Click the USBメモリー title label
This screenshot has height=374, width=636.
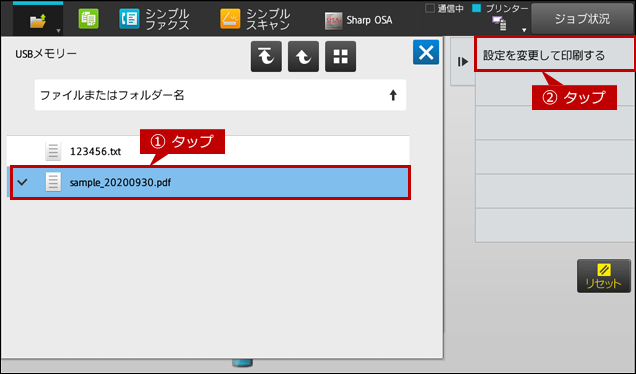(46, 54)
